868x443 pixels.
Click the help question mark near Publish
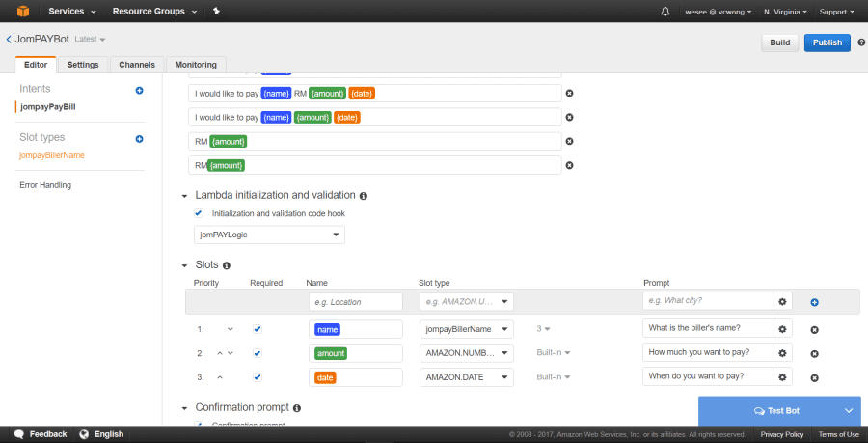point(861,42)
